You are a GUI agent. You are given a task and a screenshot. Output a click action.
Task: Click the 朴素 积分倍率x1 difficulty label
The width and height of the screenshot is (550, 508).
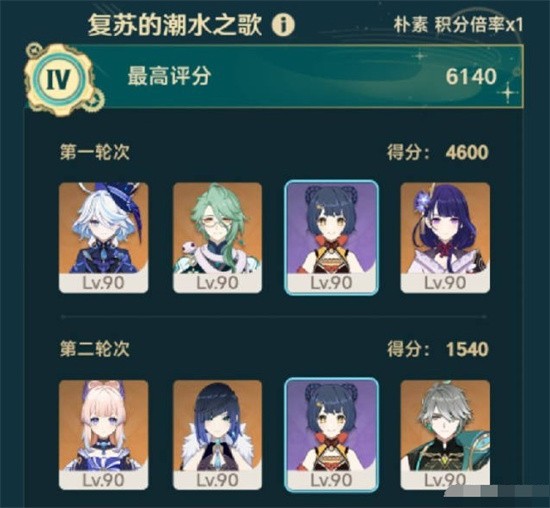coord(458,25)
